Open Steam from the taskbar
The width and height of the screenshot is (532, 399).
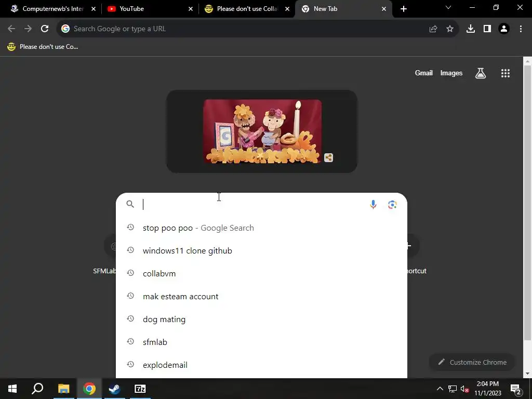click(x=114, y=389)
